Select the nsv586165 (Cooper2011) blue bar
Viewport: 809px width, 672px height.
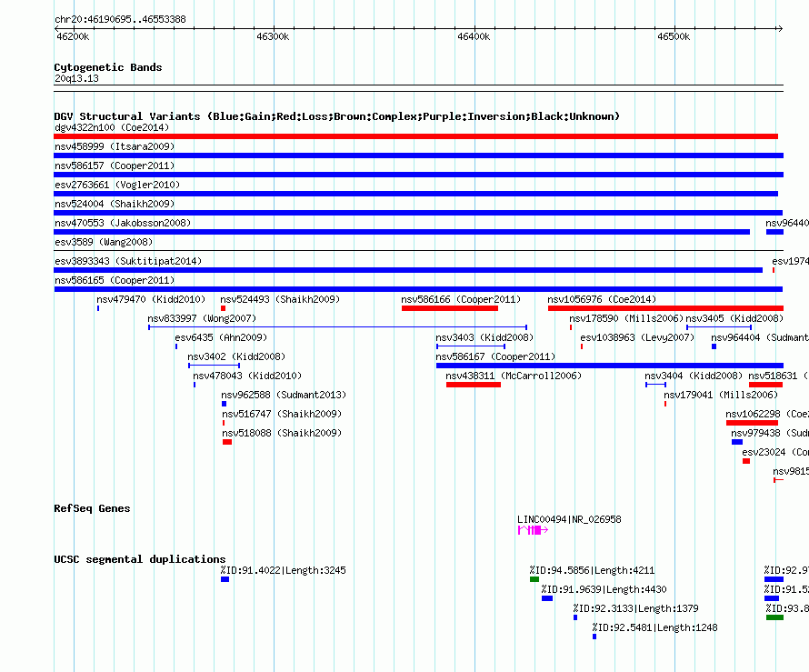[418, 289]
